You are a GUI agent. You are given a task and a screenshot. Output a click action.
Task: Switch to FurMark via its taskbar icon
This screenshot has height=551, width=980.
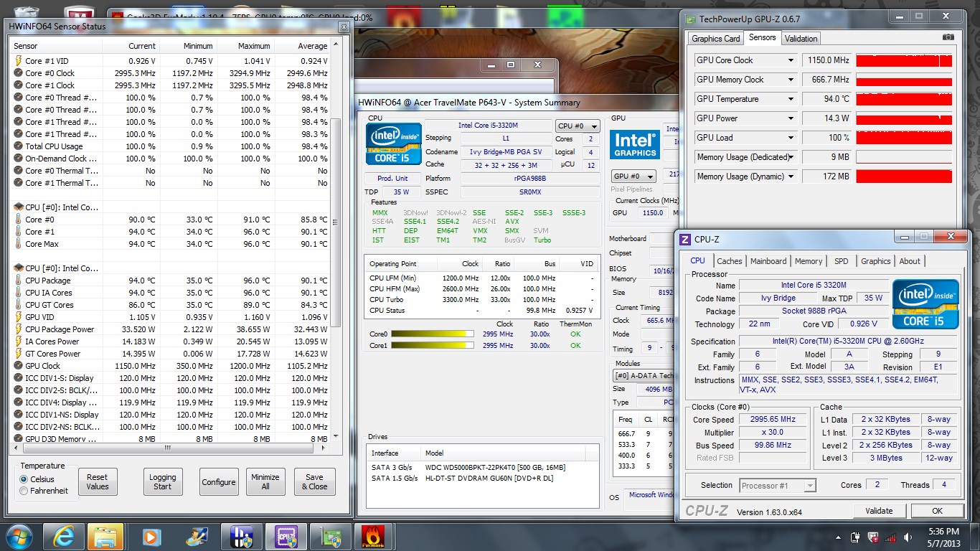374,537
